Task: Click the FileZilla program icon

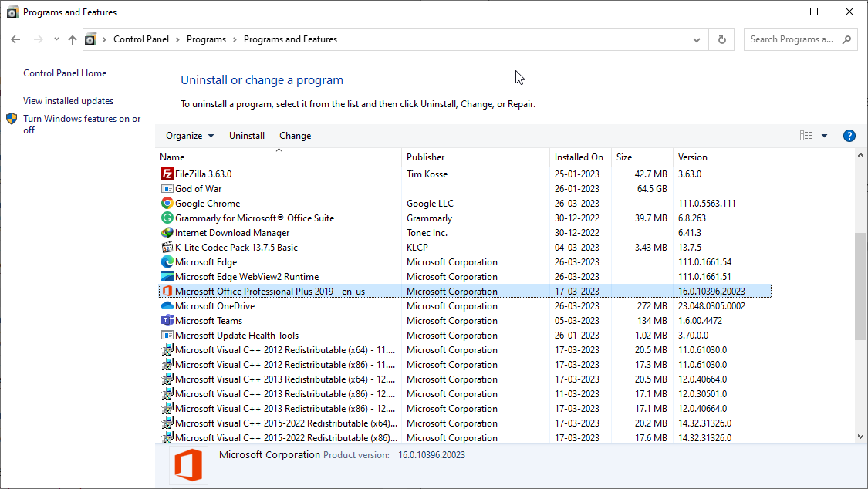Action: [167, 174]
